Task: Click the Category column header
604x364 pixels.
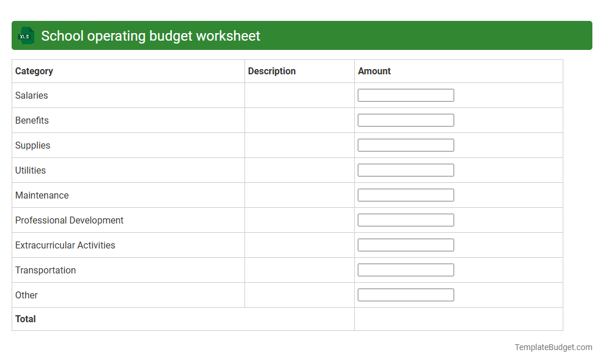Action: point(34,71)
